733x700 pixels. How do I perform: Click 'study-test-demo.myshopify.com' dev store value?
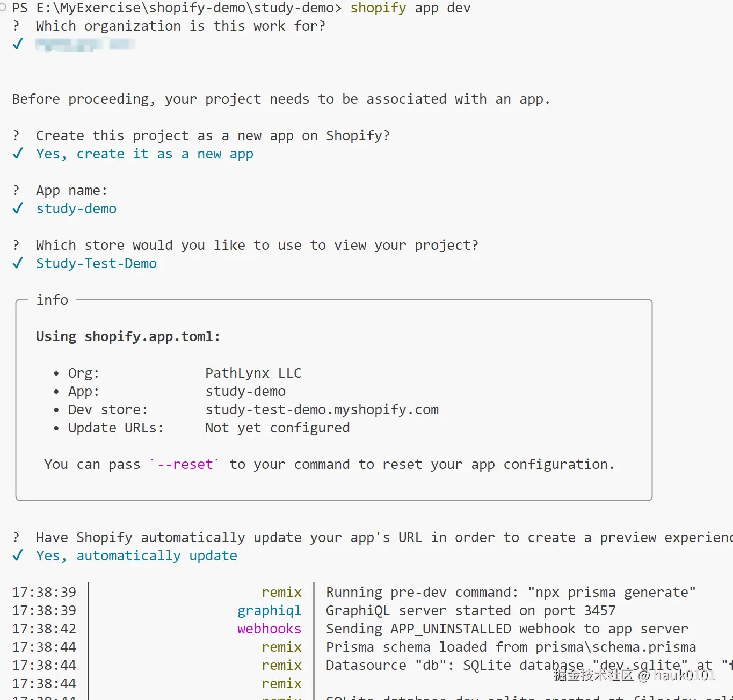point(322,410)
